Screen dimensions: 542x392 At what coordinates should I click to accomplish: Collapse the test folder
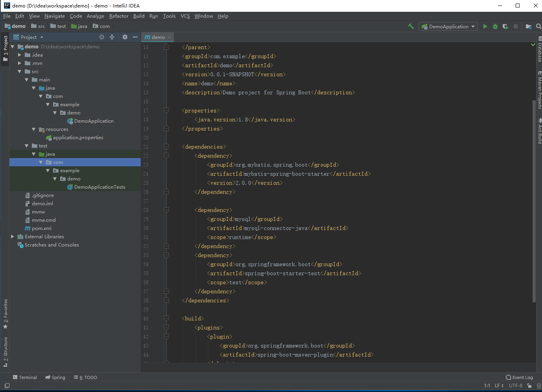coord(27,146)
